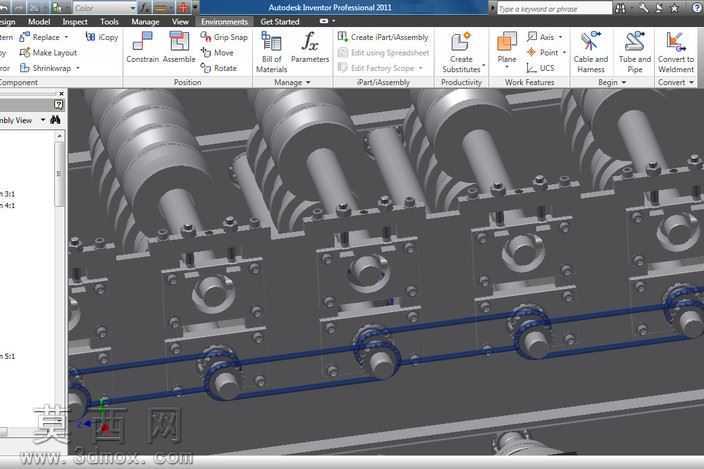Screen dimensions: 704x469
Task: Open the Axis dropdown arrow
Action: (x=560, y=37)
